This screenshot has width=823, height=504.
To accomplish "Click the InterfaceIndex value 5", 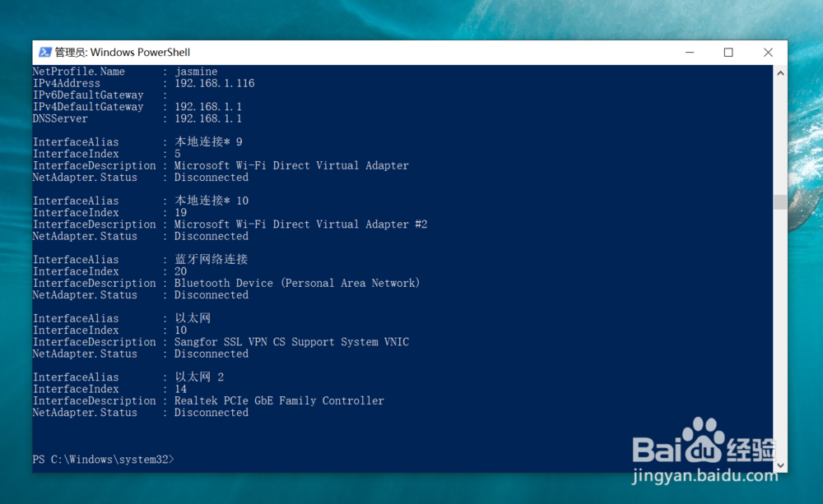I will (x=178, y=154).
